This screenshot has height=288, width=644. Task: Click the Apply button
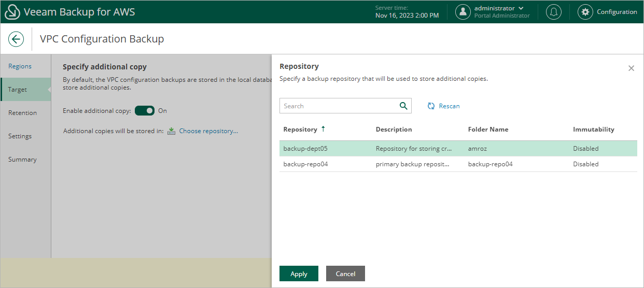click(299, 273)
